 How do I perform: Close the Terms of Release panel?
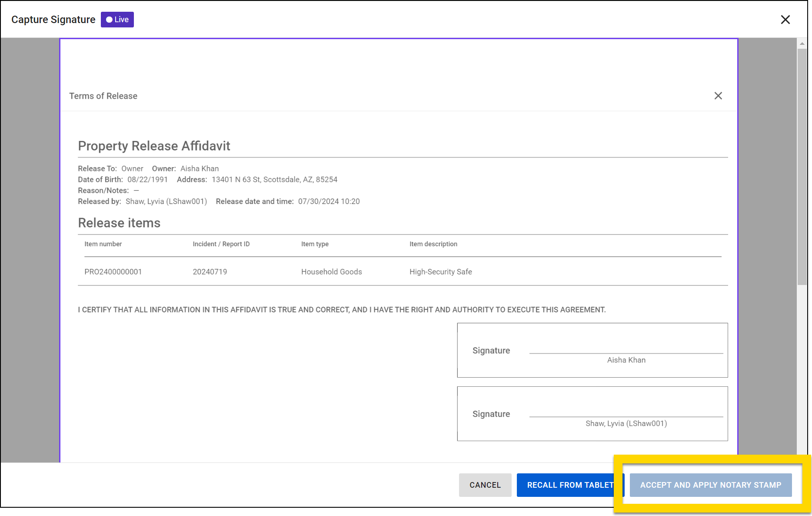(718, 96)
